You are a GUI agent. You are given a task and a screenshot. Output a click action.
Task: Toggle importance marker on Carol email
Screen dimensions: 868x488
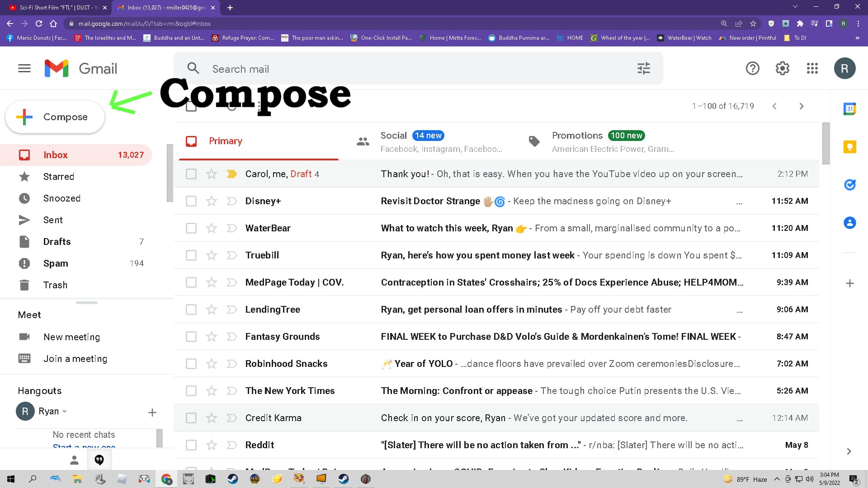231,174
